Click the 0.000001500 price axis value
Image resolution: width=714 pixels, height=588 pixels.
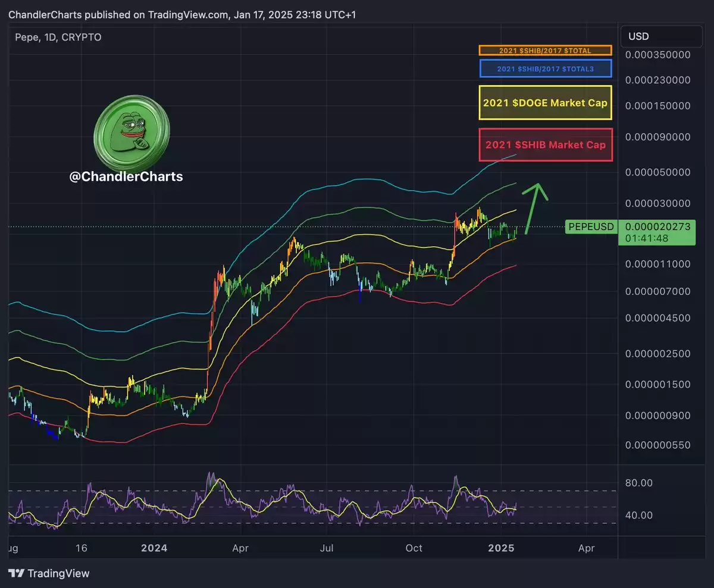pyautogui.click(x=657, y=384)
